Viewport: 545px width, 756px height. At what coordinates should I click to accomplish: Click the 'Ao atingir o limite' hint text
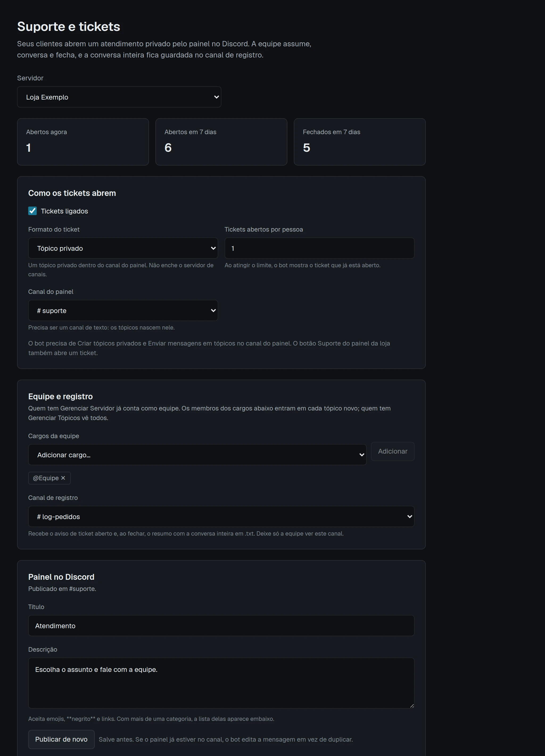[x=303, y=265]
